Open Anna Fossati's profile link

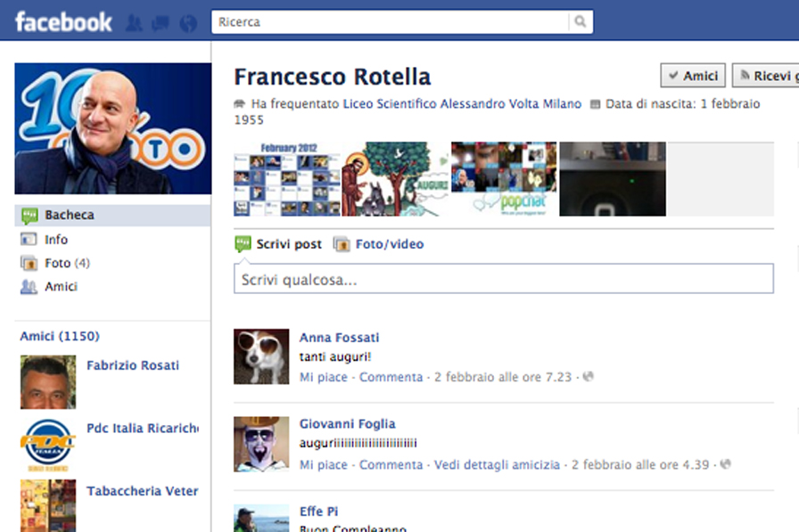pyautogui.click(x=340, y=338)
